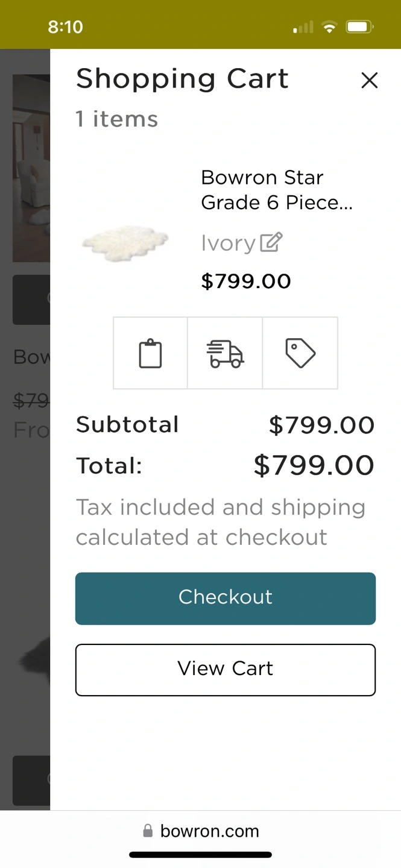The width and height of the screenshot is (401, 868).
Task: Open the Bowron Star Grade product title
Action: 276,190
